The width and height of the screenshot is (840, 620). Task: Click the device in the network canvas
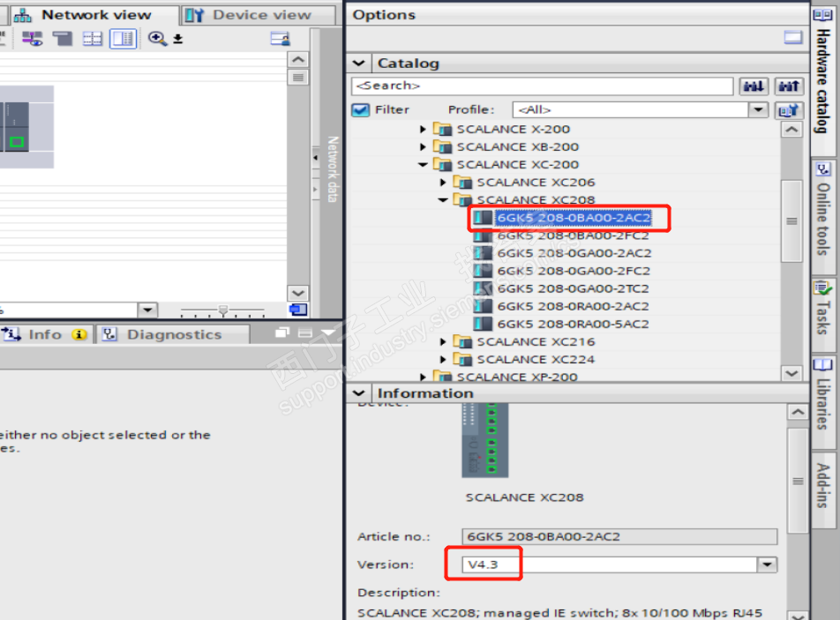click(15, 127)
